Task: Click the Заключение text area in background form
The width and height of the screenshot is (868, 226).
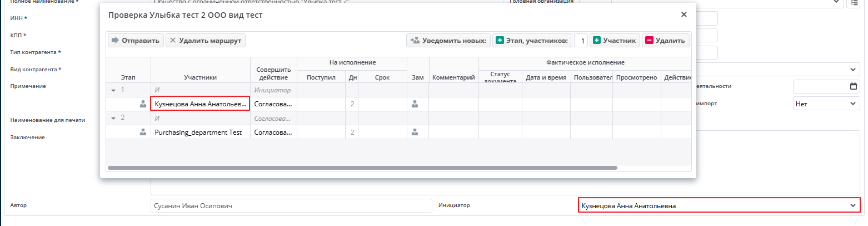Action: coord(505,162)
